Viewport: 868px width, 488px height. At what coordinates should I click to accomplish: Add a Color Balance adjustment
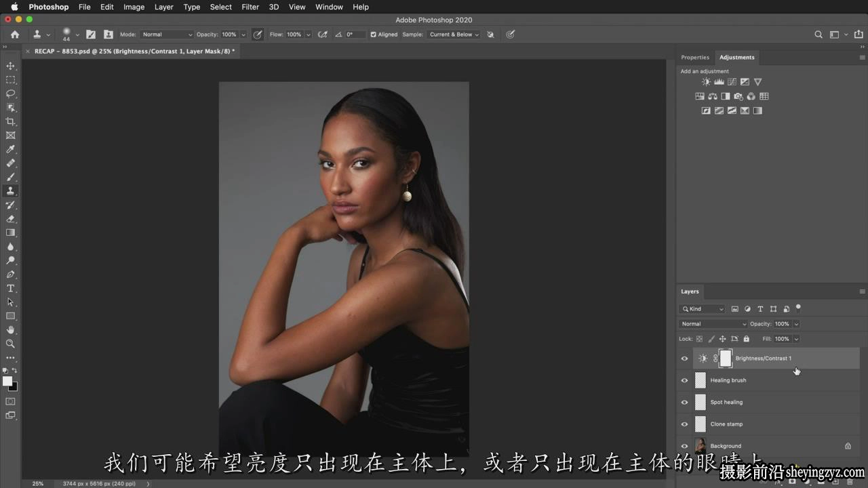tap(713, 96)
